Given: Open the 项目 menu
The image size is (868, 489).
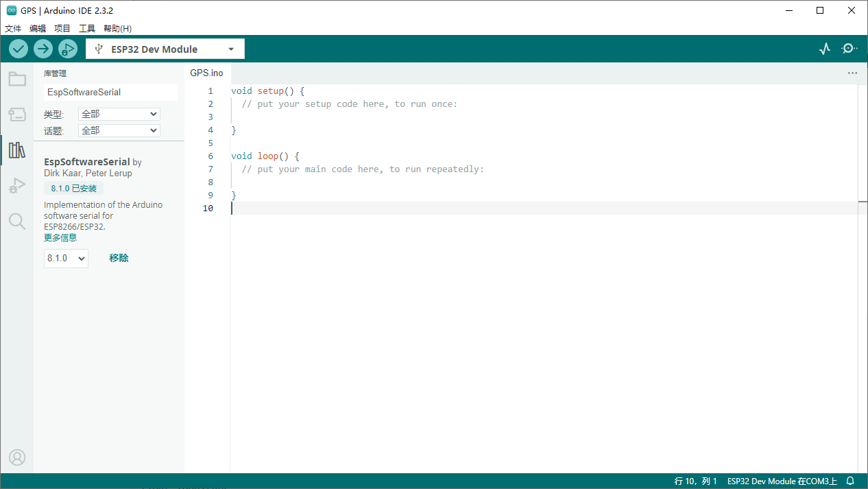Looking at the screenshot, I should 62,29.
